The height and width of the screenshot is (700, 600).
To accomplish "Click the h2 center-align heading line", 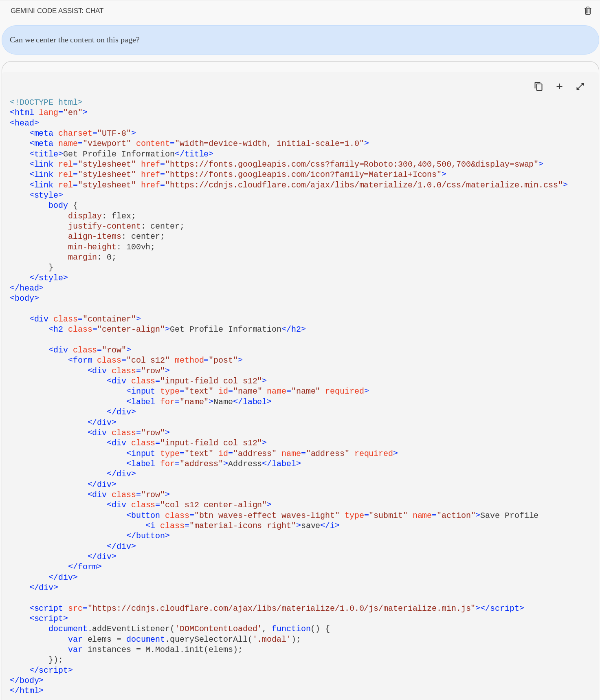I will pos(177,329).
